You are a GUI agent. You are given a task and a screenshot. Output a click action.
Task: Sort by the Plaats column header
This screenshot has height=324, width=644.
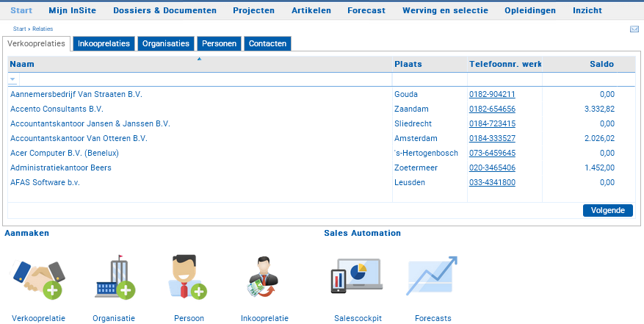[x=408, y=64]
